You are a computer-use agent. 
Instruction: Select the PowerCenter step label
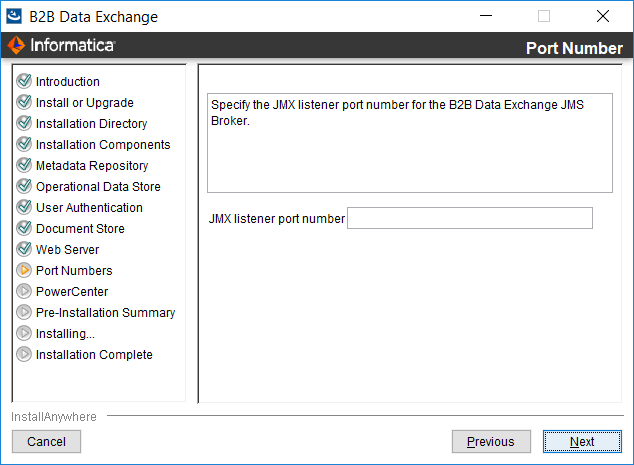tap(72, 292)
